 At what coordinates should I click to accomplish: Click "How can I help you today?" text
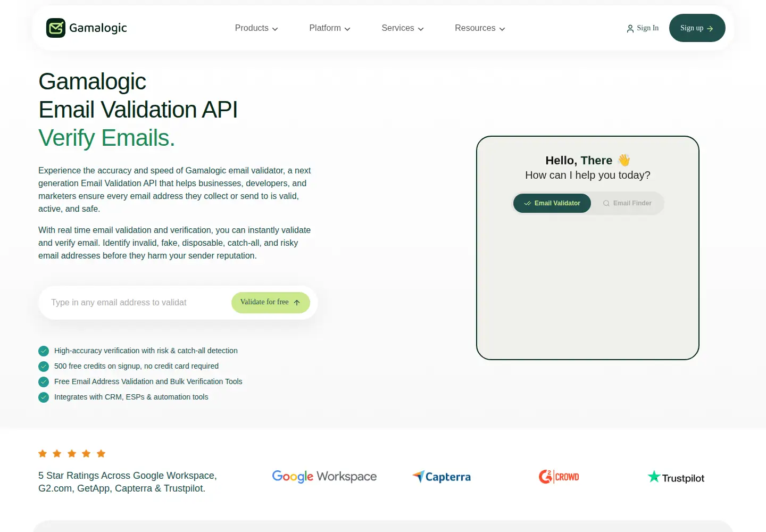588,175
